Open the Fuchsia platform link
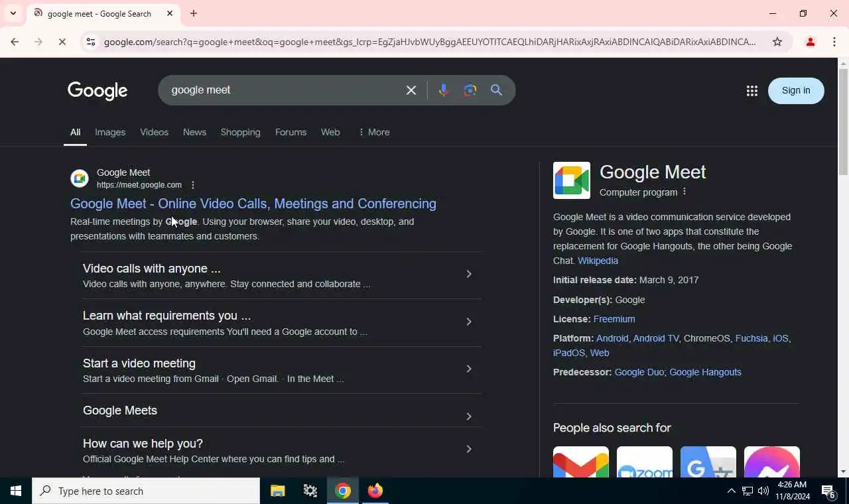This screenshot has height=504, width=849. 751,338
